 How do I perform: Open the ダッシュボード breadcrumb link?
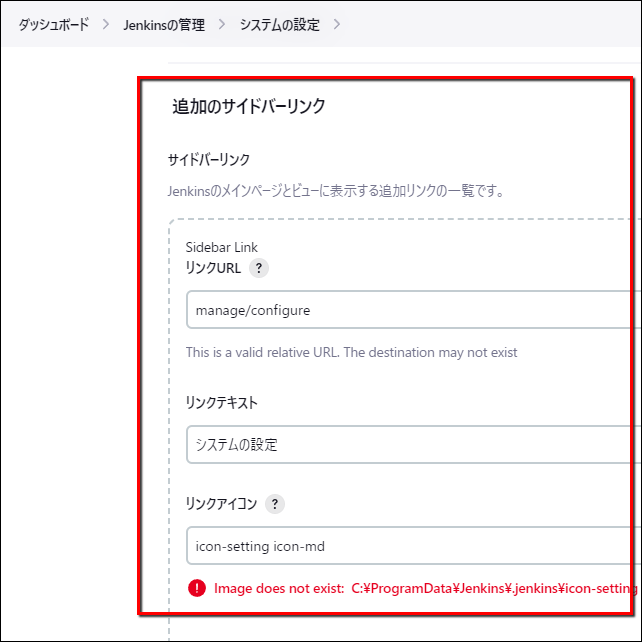pos(54,25)
